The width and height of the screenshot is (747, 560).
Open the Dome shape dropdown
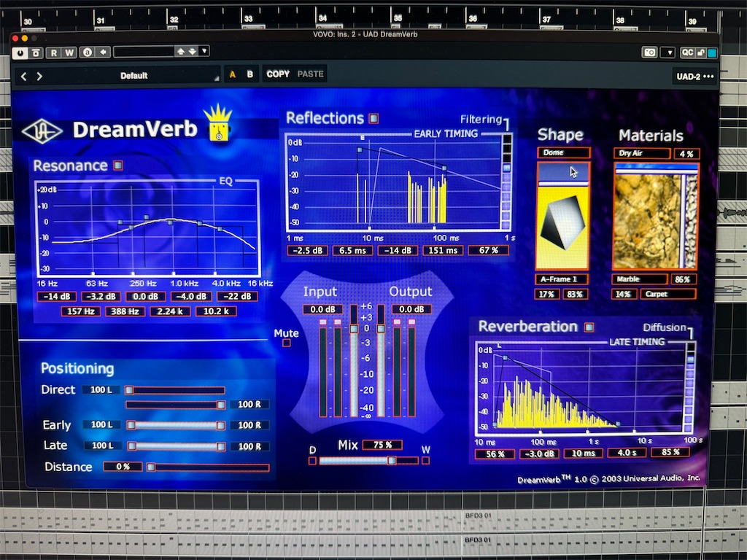(564, 153)
